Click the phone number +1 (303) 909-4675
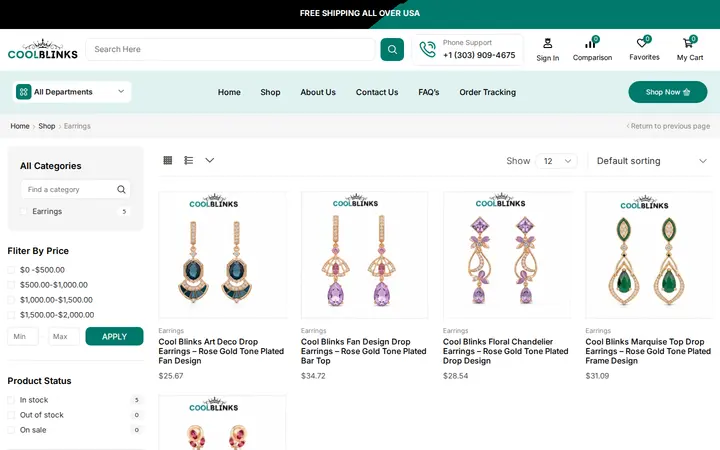720x450 pixels. click(x=479, y=55)
